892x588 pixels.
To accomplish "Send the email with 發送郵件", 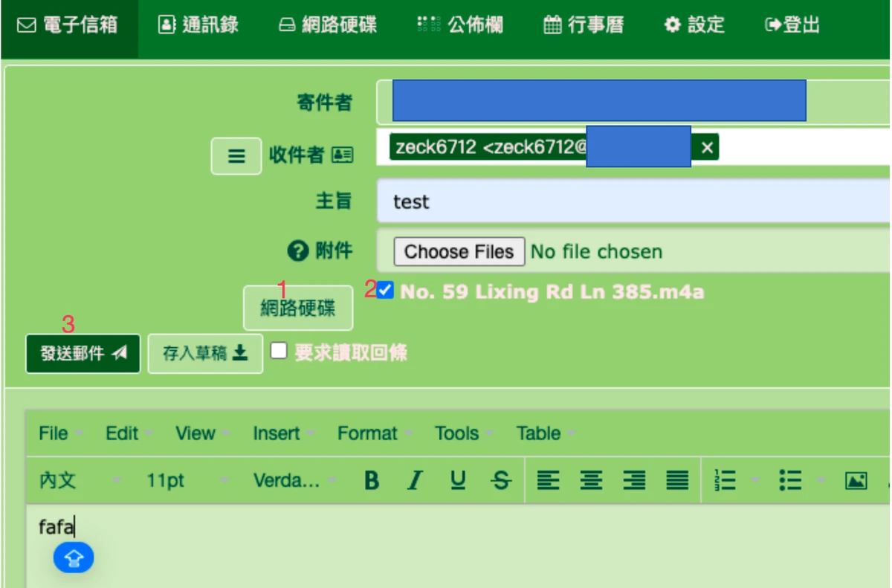I will [x=83, y=353].
